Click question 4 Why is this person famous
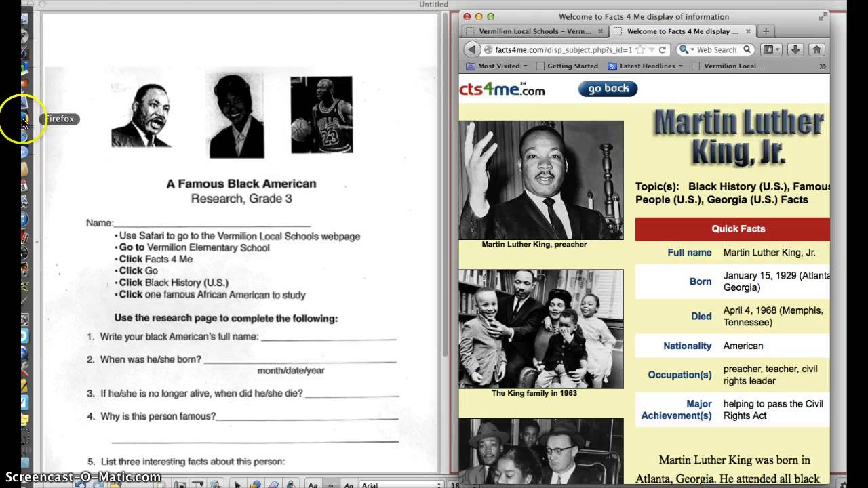The image size is (868, 488). click(x=158, y=416)
